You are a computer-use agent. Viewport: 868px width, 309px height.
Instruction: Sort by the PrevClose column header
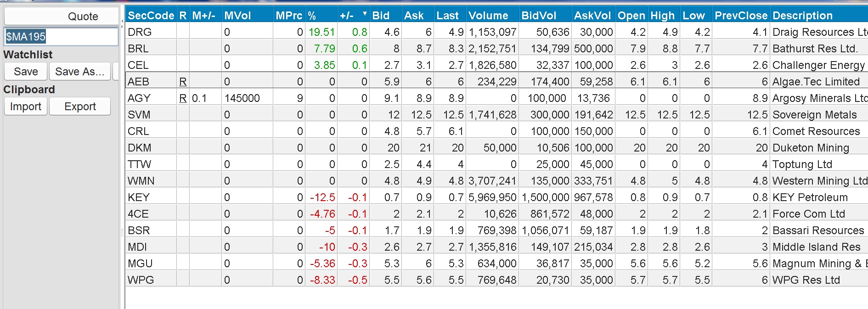click(x=741, y=15)
